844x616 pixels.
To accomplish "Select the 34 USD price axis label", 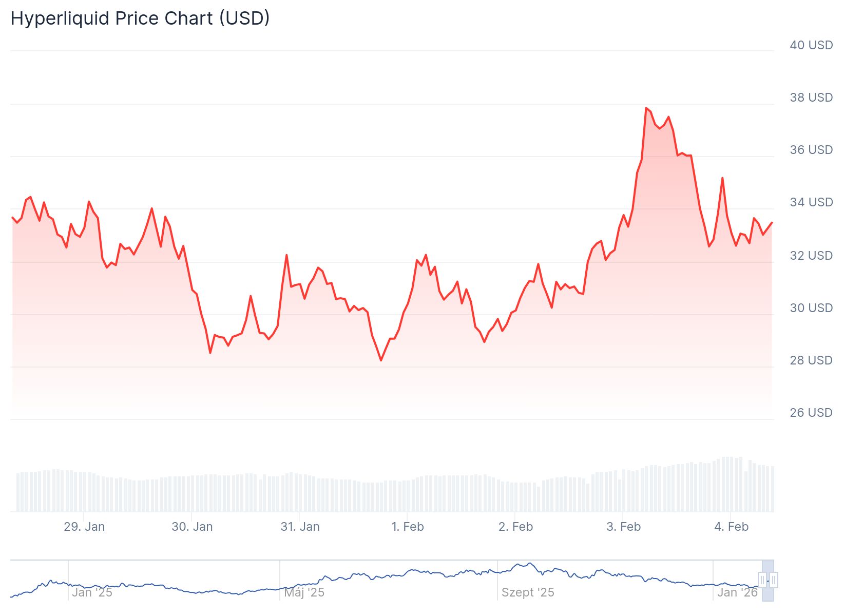I will tap(811, 202).
